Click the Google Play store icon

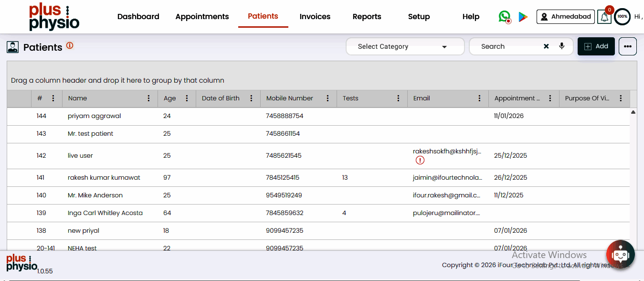pyautogui.click(x=523, y=17)
